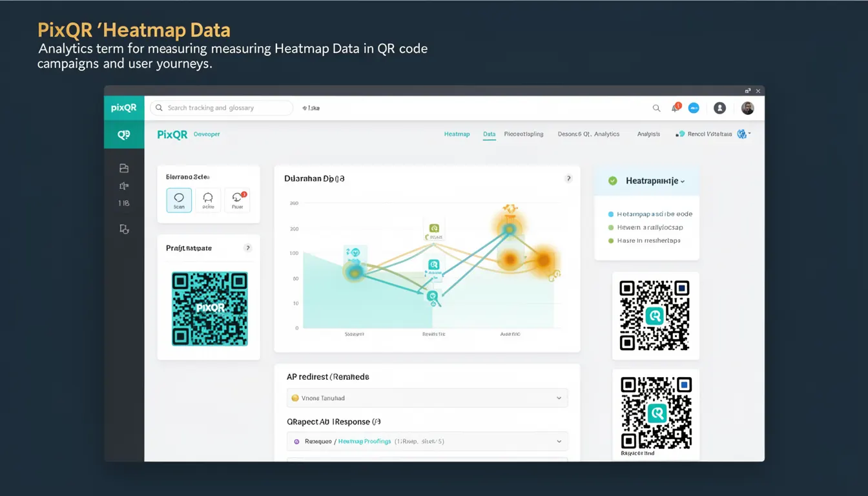Switch to the Heatmap tab
The height and width of the screenshot is (496, 868).
457,134
